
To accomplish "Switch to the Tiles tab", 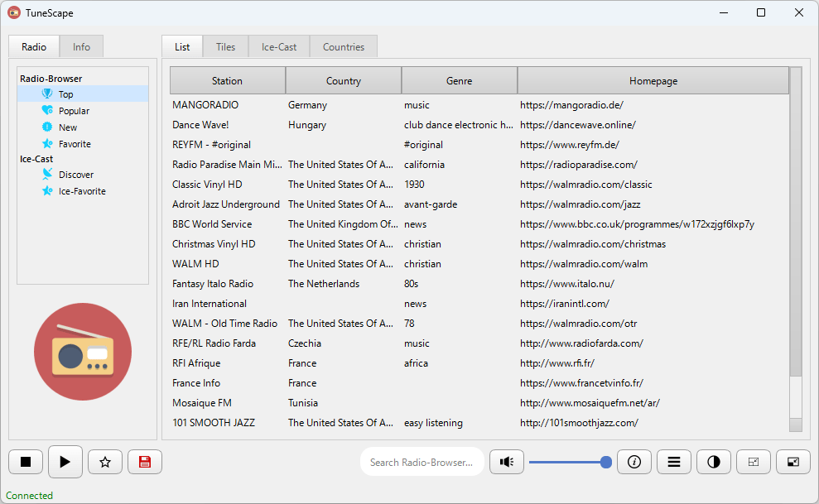I will pyautogui.click(x=225, y=47).
